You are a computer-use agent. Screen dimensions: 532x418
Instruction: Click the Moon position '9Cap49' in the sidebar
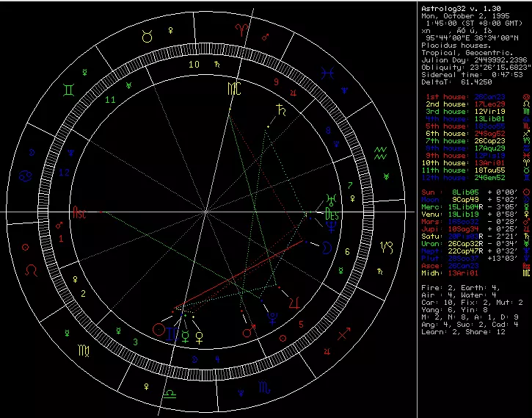(x=465, y=200)
